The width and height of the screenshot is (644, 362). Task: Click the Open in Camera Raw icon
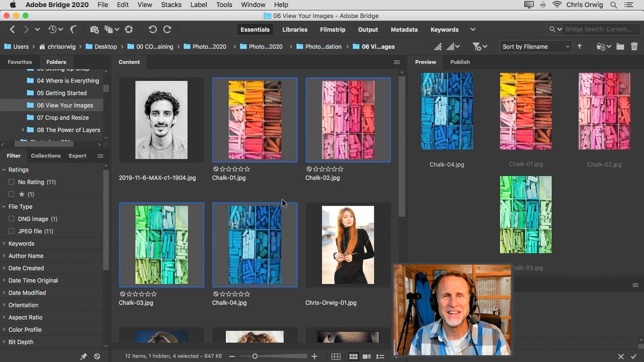coord(129,30)
